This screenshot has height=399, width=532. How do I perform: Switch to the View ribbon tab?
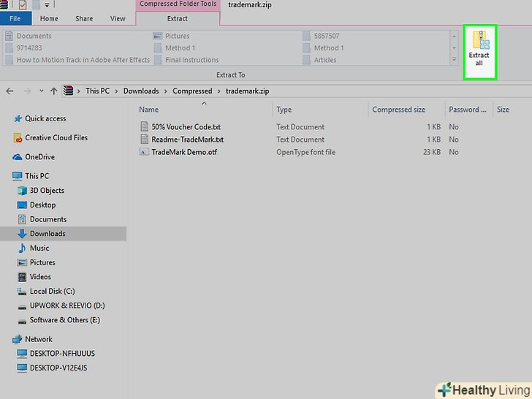click(x=118, y=19)
